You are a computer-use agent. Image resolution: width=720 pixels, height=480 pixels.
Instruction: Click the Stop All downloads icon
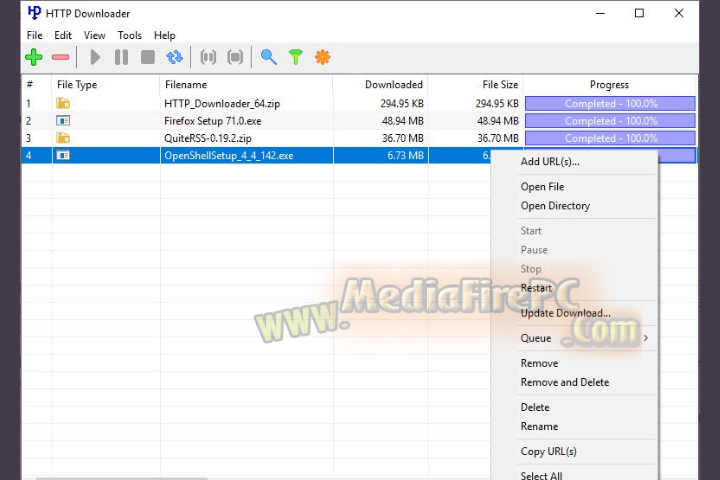[x=235, y=57]
